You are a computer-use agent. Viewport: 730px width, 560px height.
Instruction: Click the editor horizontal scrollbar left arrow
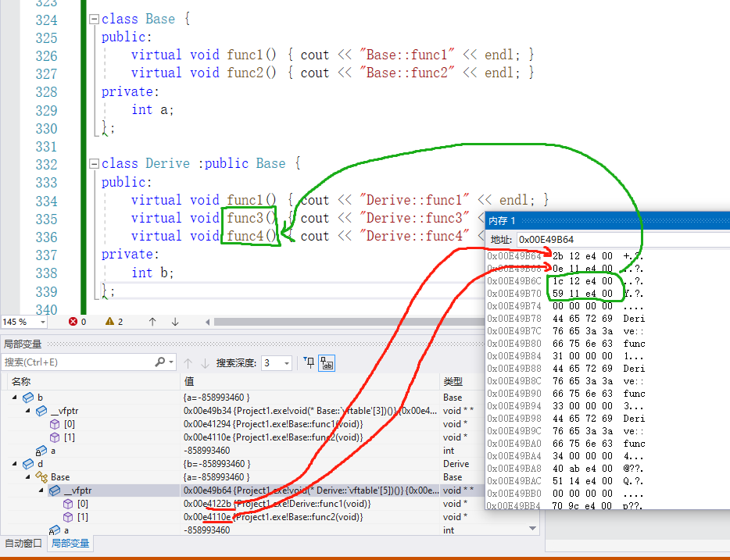tap(207, 322)
